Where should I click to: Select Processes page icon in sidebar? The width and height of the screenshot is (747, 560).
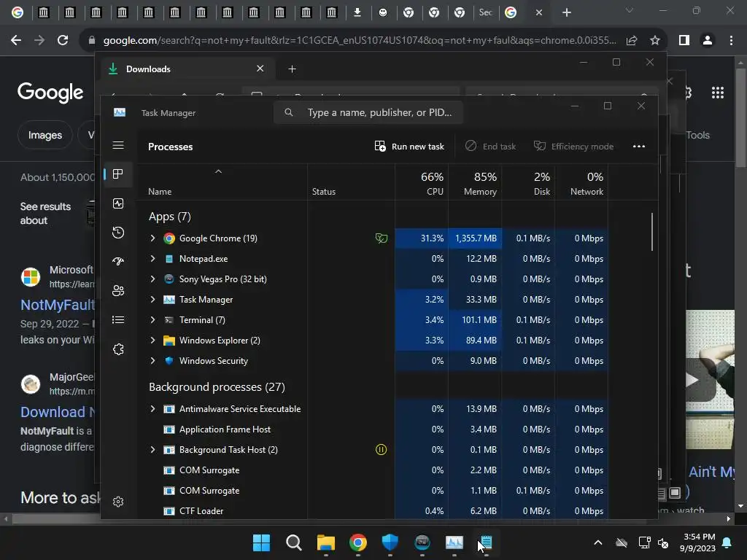point(118,174)
